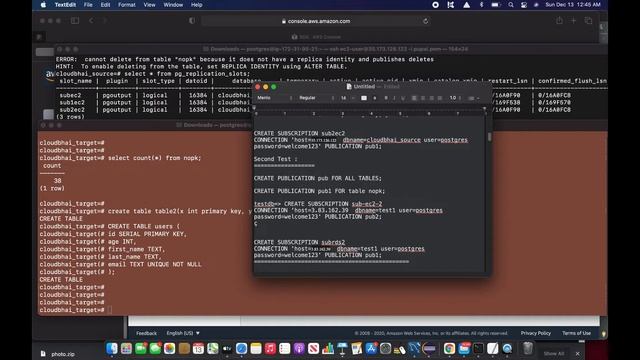Open TextEdit text color swatch

[x=364, y=98]
